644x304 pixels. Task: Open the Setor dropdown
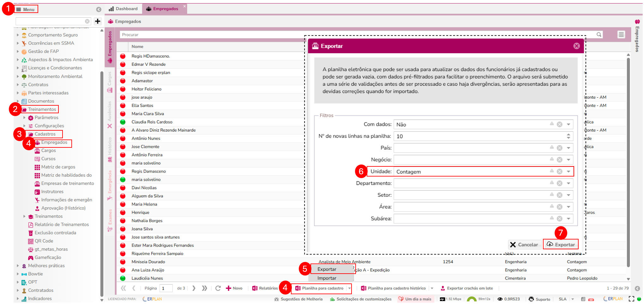click(x=569, y=195)
